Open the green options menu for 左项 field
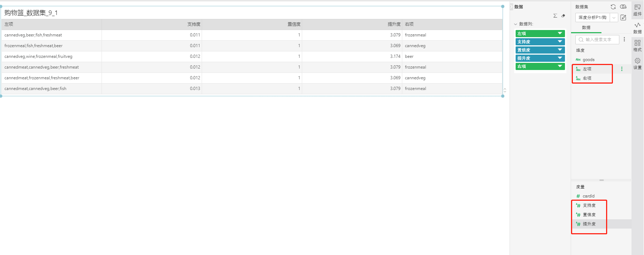 [621, 69]
